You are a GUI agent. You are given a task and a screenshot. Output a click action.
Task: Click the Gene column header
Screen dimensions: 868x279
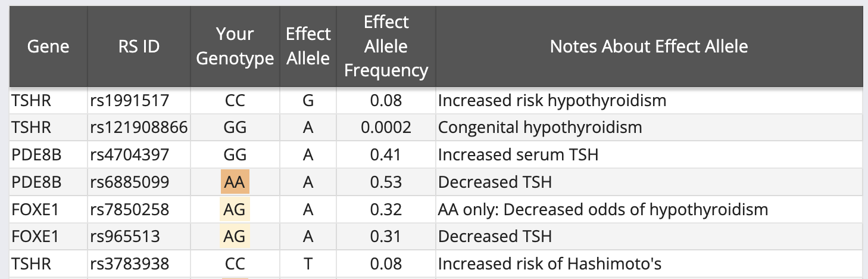pos(48,46)
